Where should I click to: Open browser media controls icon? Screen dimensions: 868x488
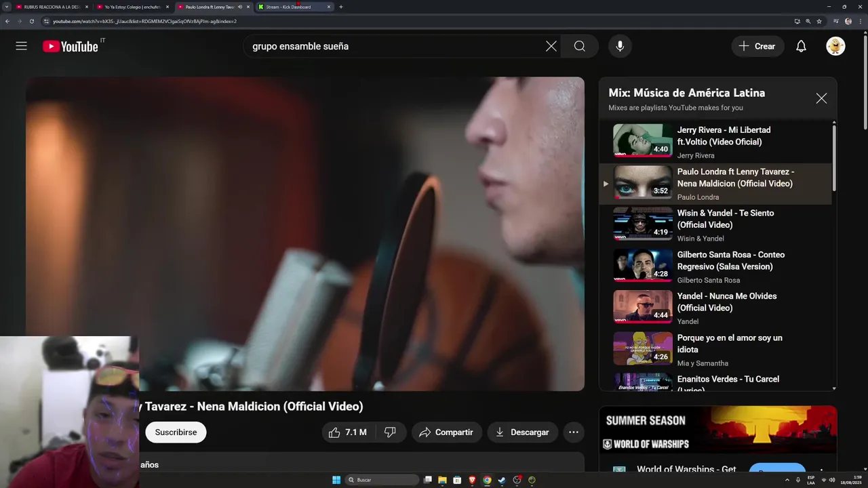(837, 21)
